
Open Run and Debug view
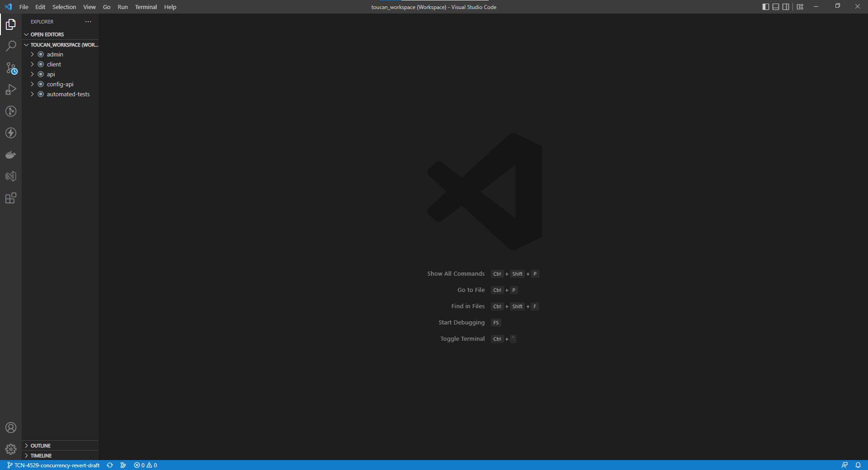click(11, 89)
